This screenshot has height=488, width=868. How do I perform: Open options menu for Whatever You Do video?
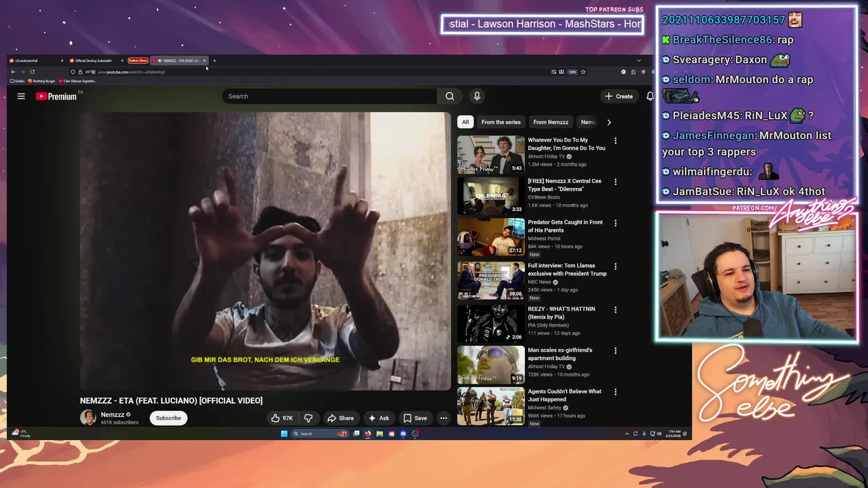[615, 140]
